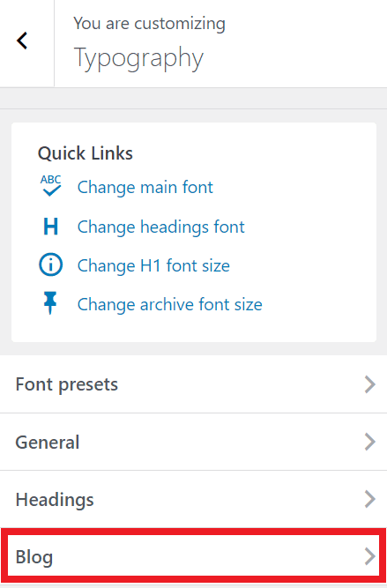
Task: Click the ABC spellcheck icon
Action: [x=50, y=185]
